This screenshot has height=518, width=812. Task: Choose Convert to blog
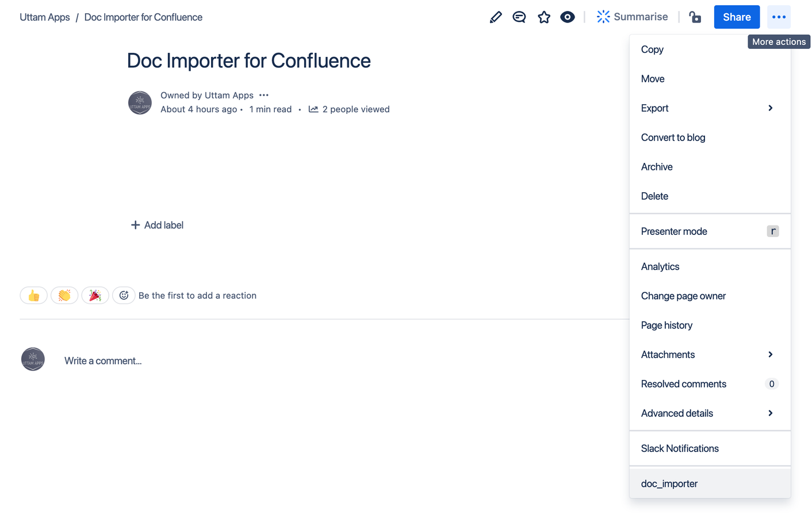tap(710, 138)
